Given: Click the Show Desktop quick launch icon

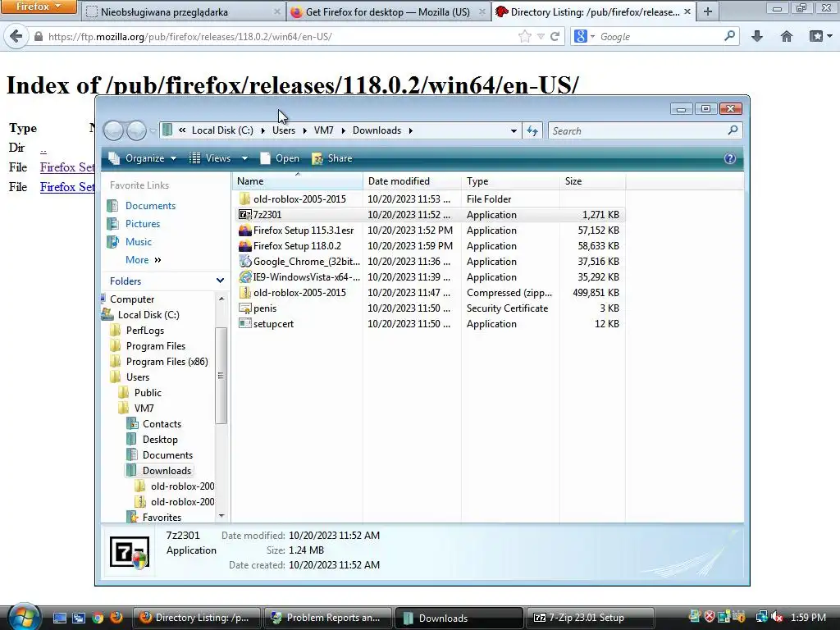Looking at the screenshot, I should [60, 618].
